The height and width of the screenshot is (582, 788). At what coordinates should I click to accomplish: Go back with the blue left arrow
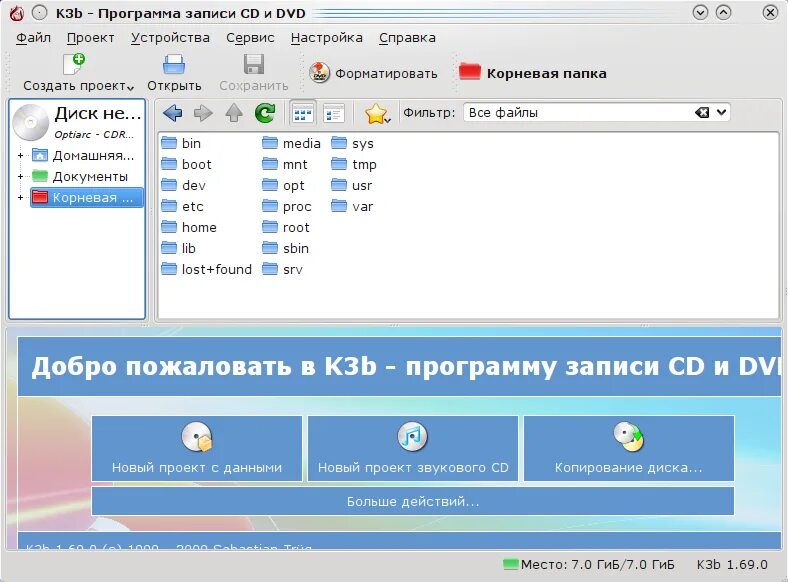pos(172,113)
